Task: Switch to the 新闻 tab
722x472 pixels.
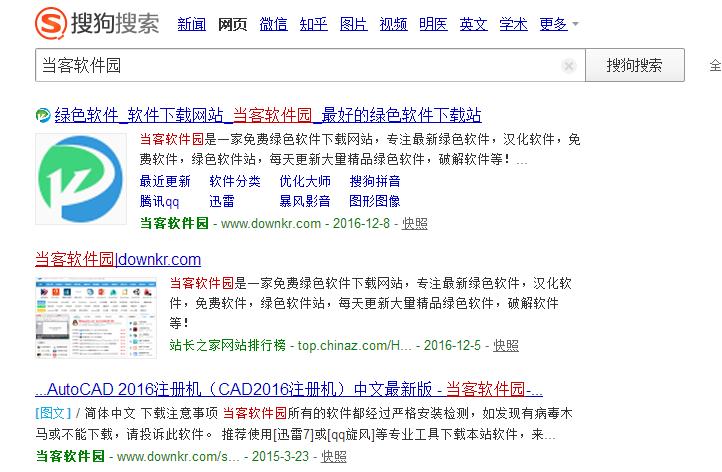Action: [x=192, y=24]
